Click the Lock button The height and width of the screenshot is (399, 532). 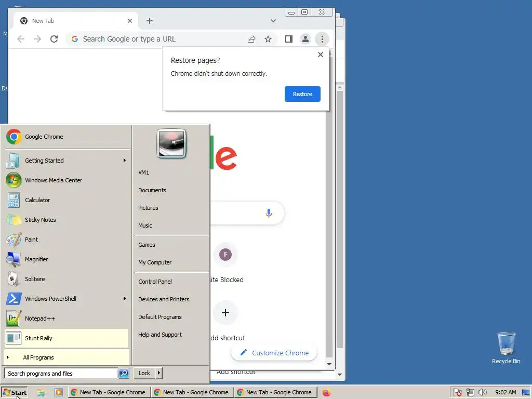[144, 373]
